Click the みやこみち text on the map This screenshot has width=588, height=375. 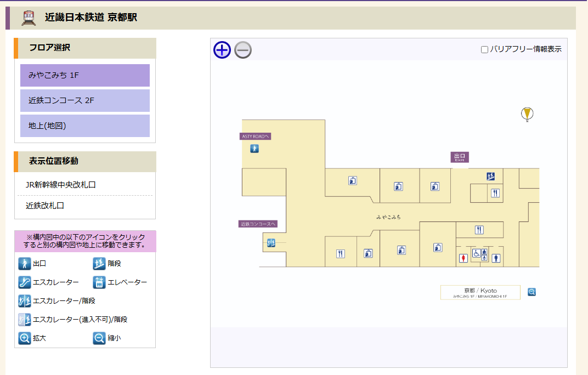(388, 217)
